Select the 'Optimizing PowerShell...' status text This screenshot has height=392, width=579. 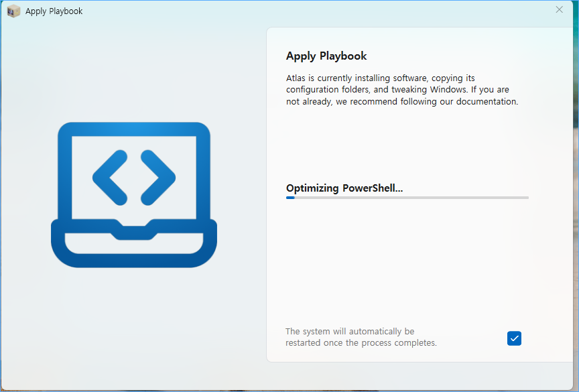click(344, 188)
